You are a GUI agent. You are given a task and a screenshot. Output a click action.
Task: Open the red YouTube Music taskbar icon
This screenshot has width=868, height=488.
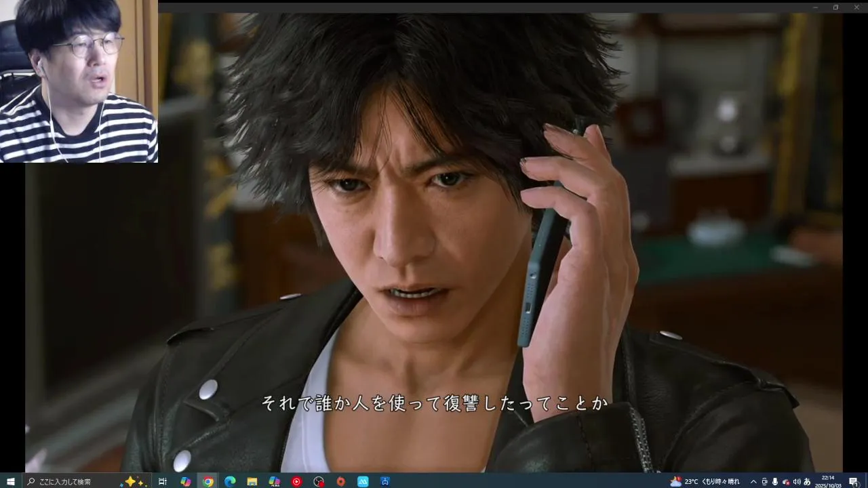pyautogui.click(x=296, y=481)
